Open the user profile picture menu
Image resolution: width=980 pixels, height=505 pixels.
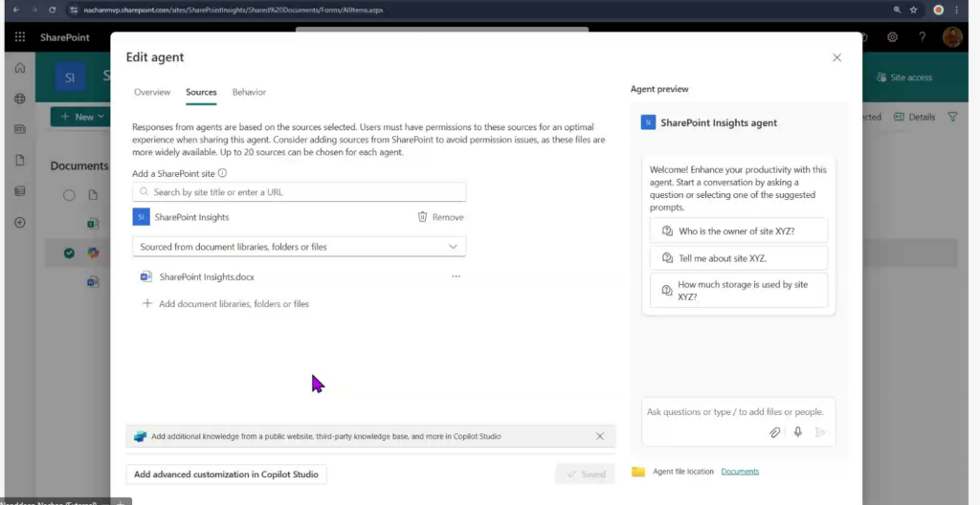(952, 37)
